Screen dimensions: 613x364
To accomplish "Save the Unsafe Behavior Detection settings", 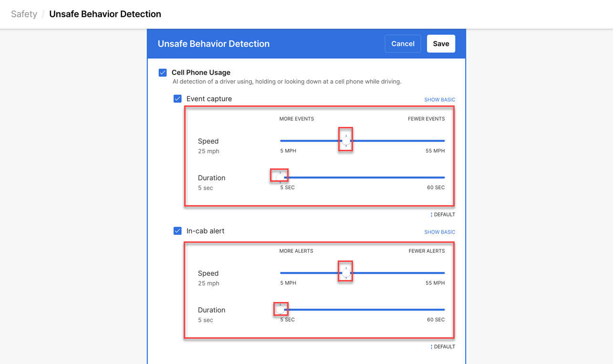I will (441, 44).
